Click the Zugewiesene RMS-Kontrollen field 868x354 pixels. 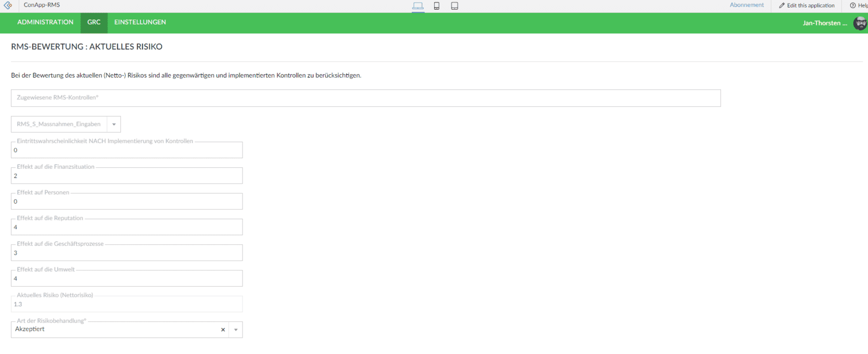366,98
